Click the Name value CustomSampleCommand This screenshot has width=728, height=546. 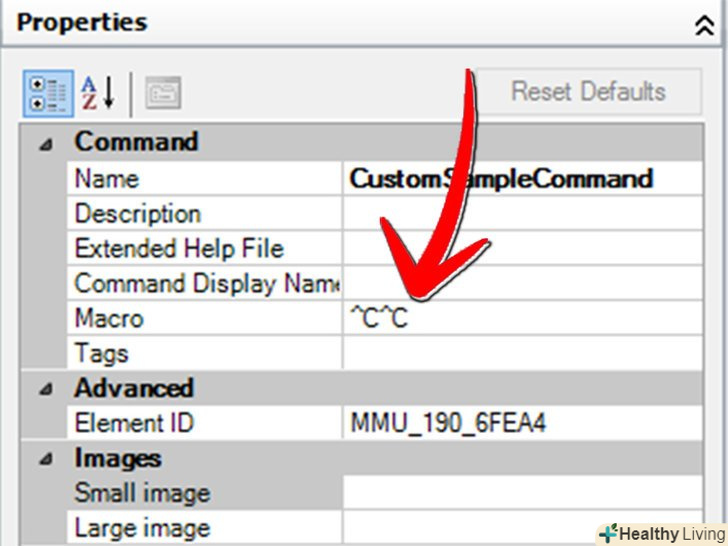502,179
